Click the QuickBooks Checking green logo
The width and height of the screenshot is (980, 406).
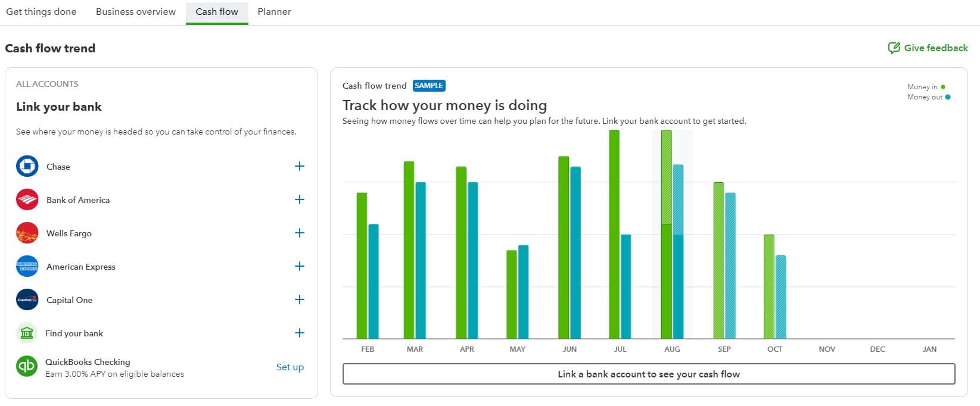(27, 367)
